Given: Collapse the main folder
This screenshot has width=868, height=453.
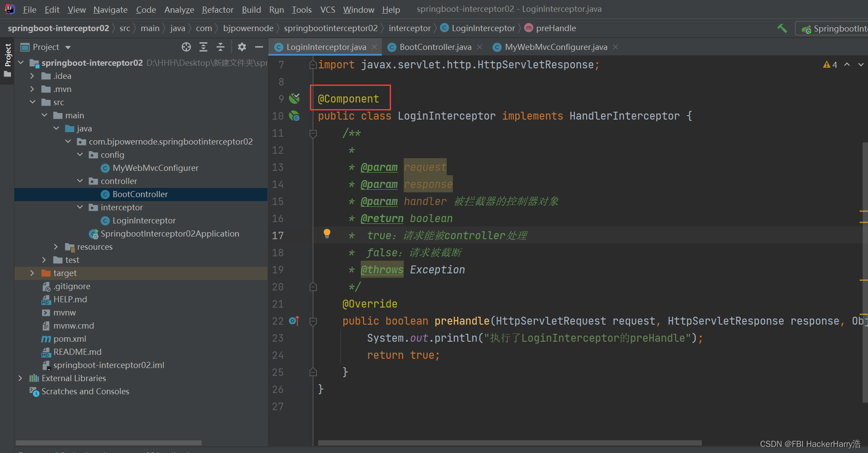Looking at the screenshot, I should (44, 115).
